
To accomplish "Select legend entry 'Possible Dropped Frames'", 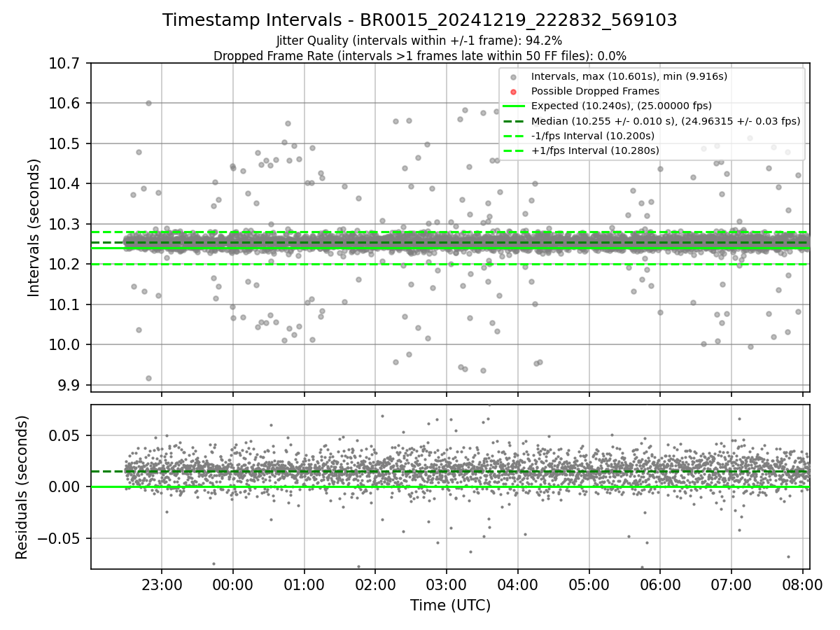I will coord(595,91).
